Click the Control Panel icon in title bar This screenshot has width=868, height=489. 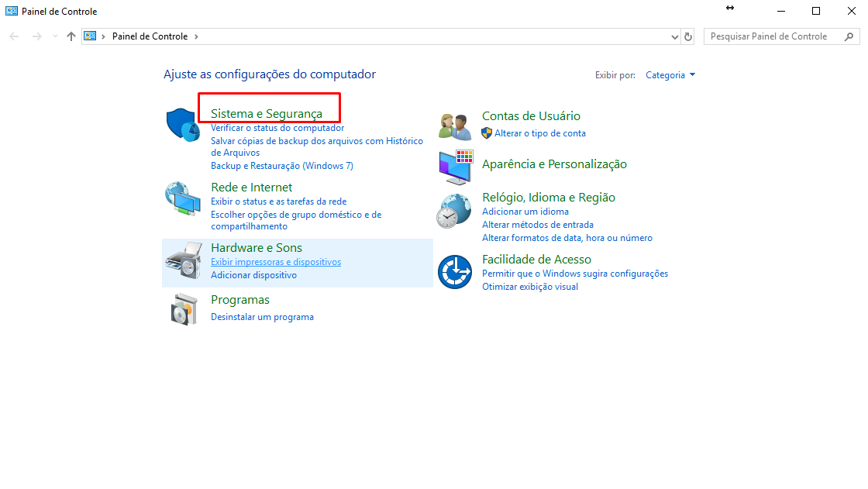[12, 11]
